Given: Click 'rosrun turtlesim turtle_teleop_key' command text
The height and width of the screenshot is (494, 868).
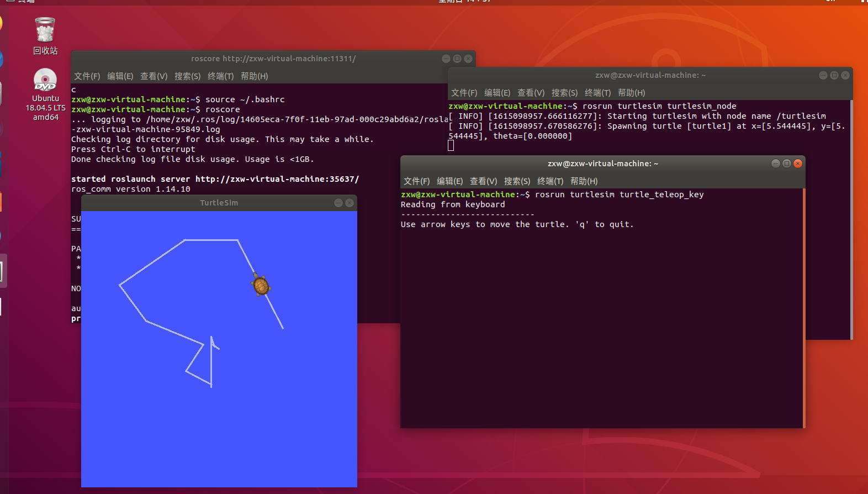Looking at the screenshot, I should pos(620,195).
